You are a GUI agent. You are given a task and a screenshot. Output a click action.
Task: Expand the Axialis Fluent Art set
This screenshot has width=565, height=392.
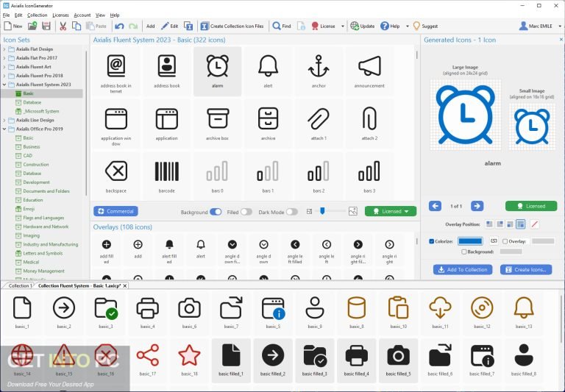click(x=4, y=67)
